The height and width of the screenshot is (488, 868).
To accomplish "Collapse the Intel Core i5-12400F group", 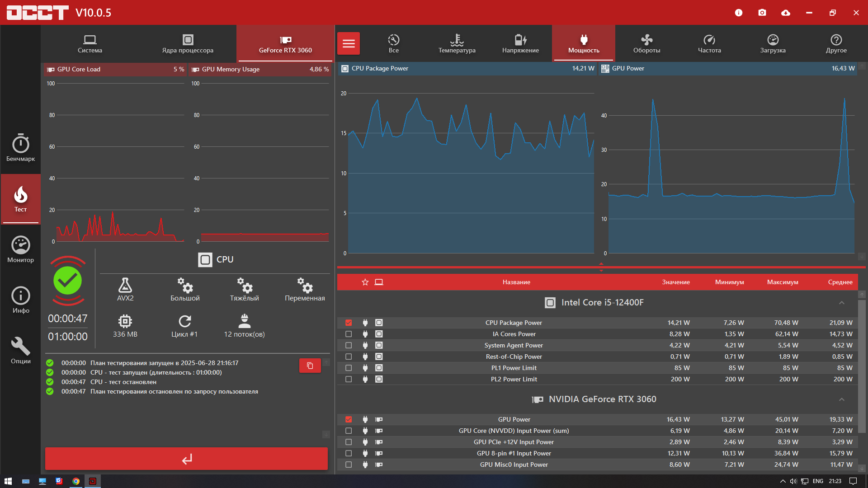I will point(842,303).
